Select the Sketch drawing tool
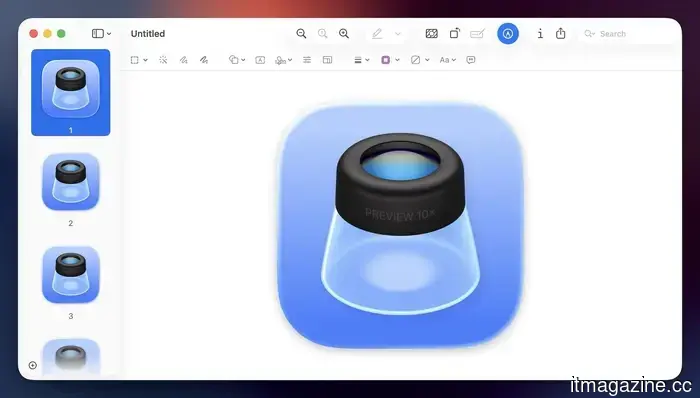Image resolution: width=700 pixels, height=398 pixels. point(183,60)
